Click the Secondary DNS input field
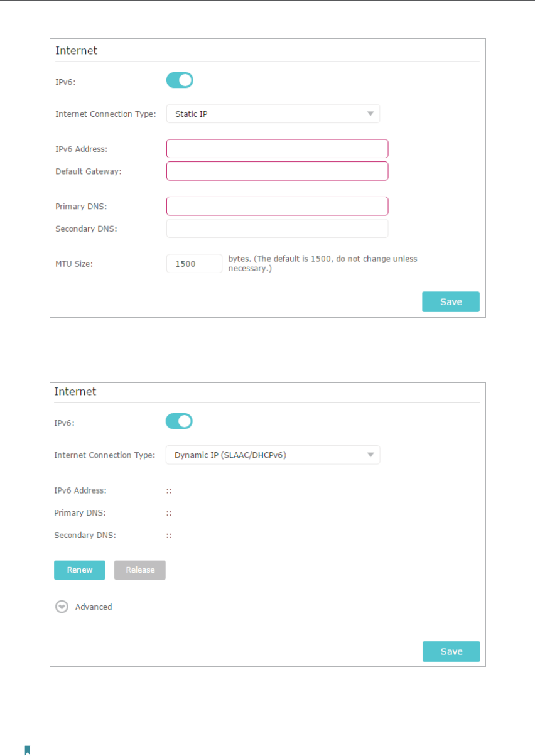Screen dimensions: 535x756 [278, 229]
